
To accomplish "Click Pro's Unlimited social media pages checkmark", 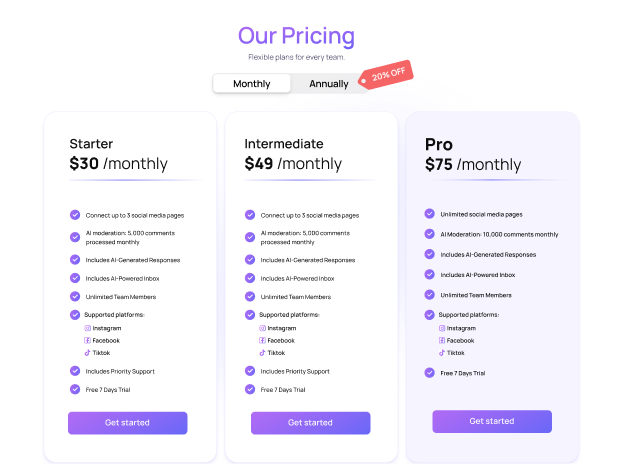I will coord(430,213).
